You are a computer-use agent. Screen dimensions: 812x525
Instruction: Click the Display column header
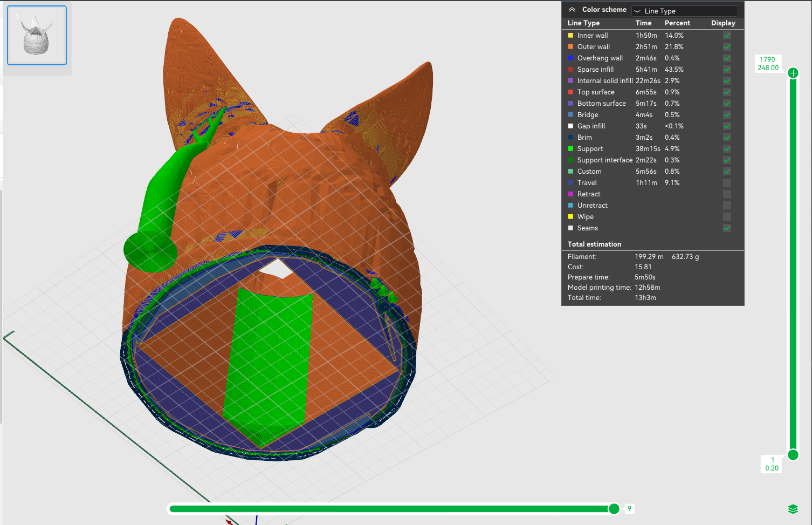[x=723, y=23]
